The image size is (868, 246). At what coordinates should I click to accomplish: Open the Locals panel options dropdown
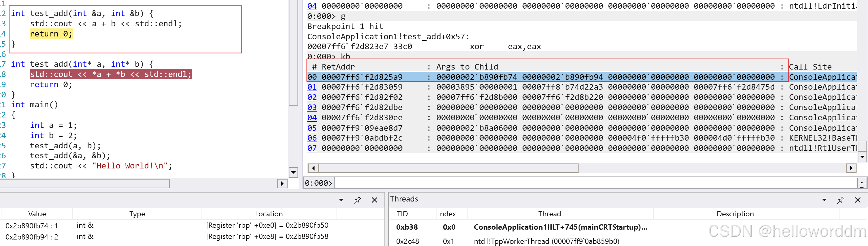point(341,200)
